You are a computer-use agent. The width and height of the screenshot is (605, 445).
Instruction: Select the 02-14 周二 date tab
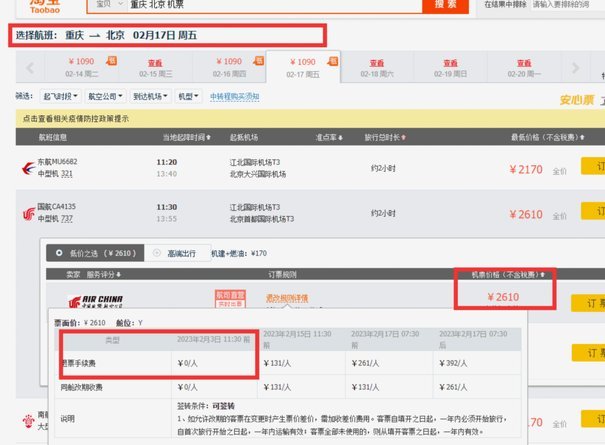(81, 67)
